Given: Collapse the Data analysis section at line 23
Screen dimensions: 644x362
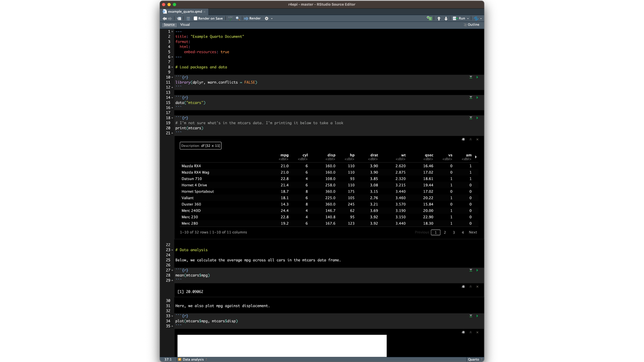Looking at the screenshot, I should 172,250.
